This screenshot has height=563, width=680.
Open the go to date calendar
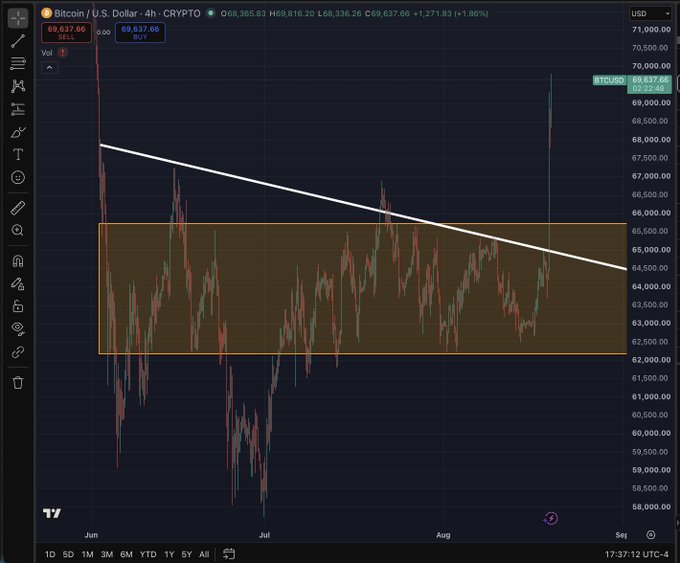pyautogui.click(x=229, y=554)
